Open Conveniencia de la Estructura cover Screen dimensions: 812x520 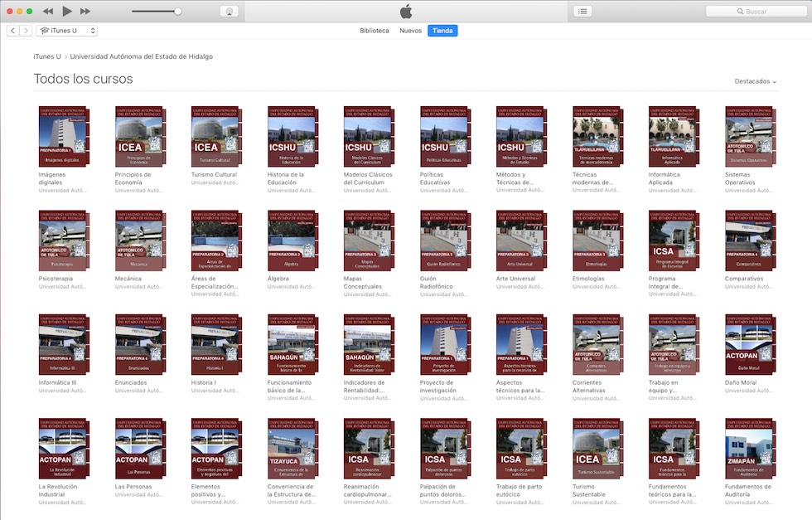(292, 449)
